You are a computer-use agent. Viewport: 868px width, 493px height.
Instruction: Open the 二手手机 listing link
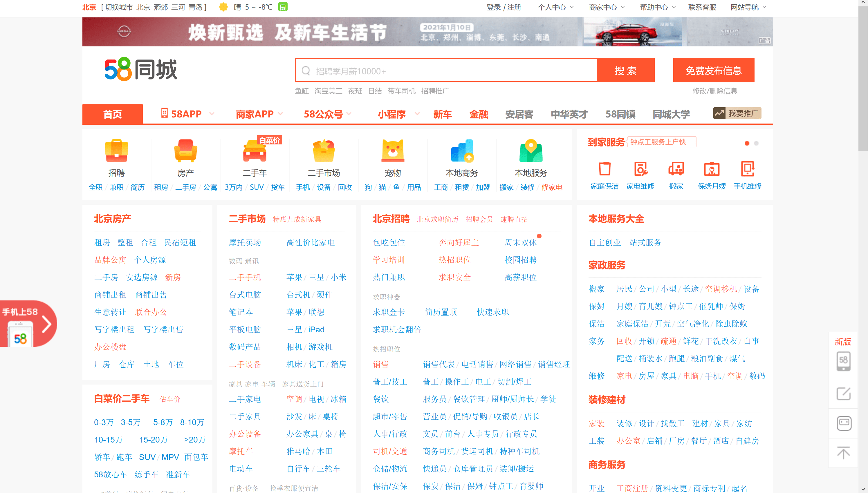(245, 277)
